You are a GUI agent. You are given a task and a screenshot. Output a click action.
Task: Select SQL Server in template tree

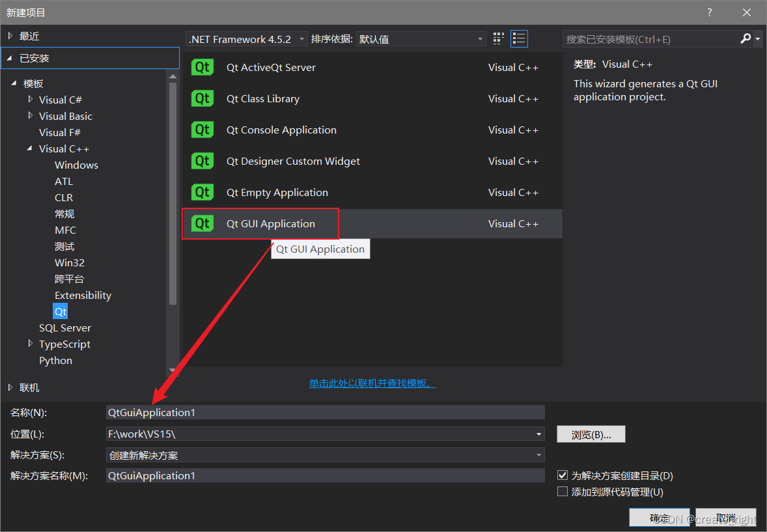(x=65, y=328)
